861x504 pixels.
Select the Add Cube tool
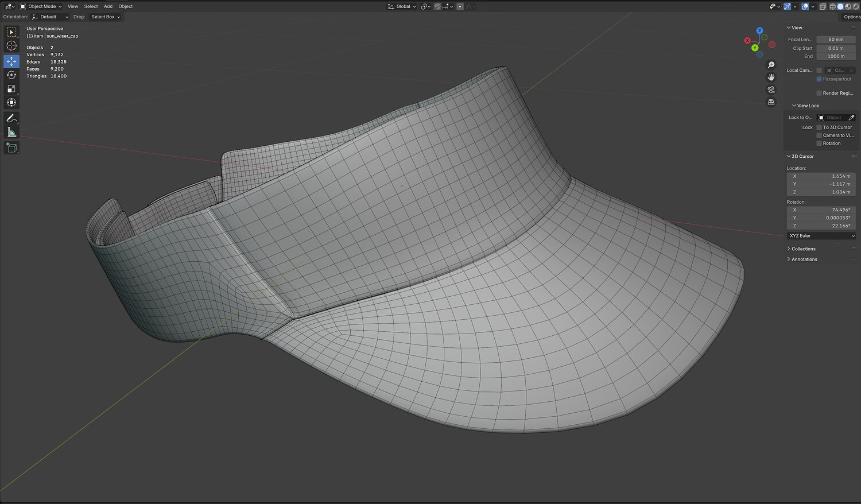(x=11, y=148)
